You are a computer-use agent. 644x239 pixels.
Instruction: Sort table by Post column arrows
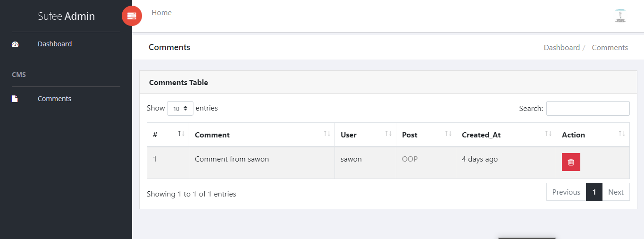[448, 134]
